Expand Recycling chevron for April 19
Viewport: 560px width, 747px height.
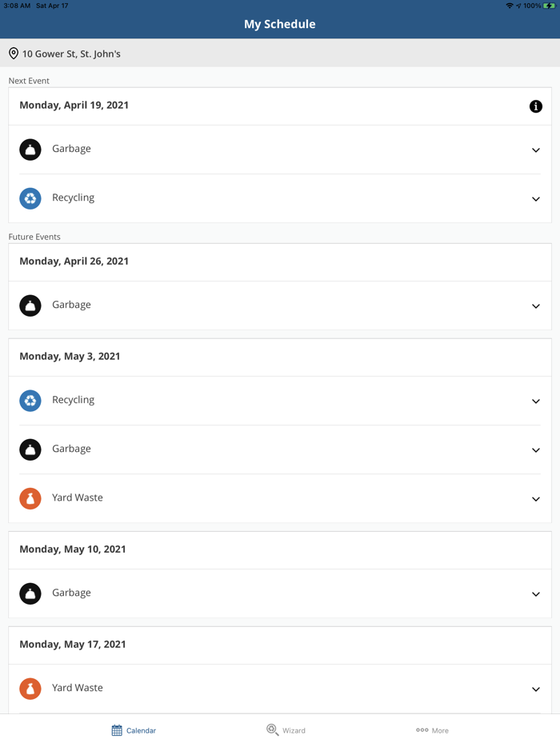[536, 199]
